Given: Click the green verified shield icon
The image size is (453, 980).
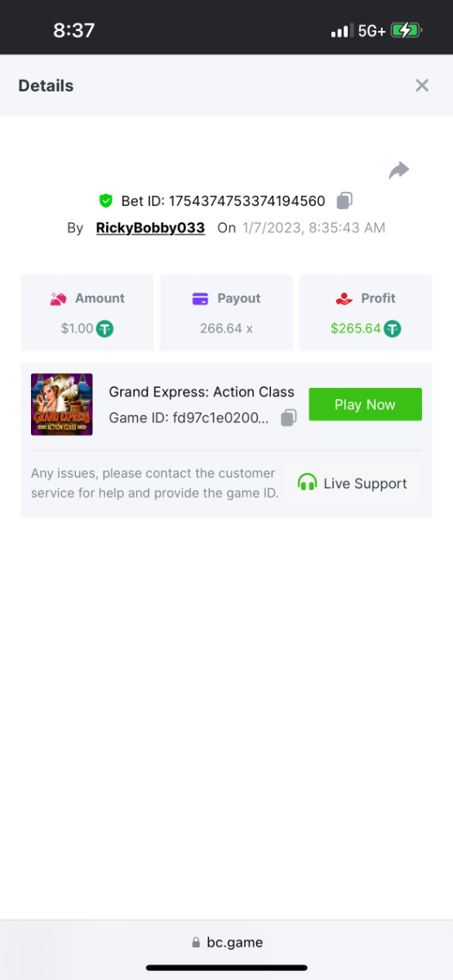Looking at the screenshot, I should coord(105,200).
